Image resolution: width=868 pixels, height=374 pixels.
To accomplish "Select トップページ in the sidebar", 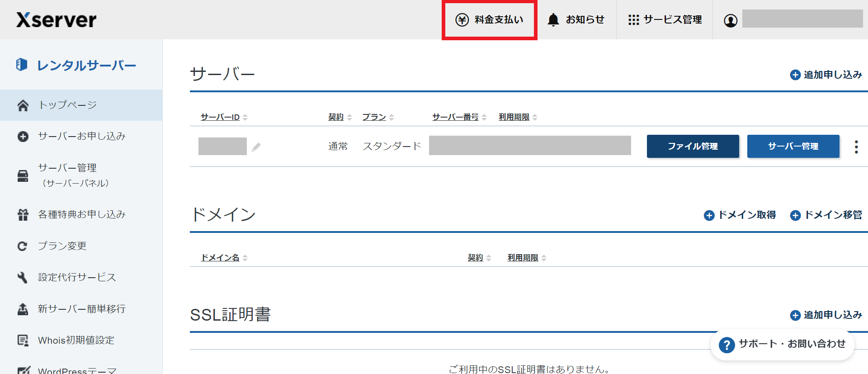I will click(x=81, y=105).
